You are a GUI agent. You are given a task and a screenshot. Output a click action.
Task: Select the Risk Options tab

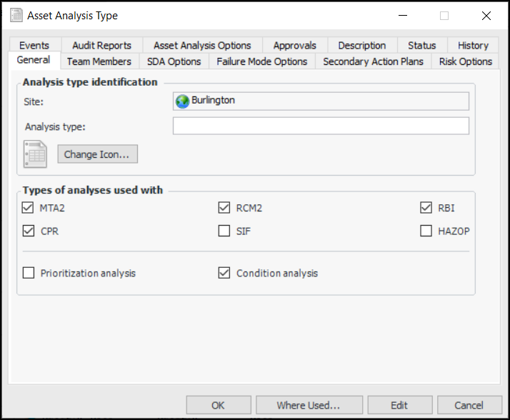[466, 61]
